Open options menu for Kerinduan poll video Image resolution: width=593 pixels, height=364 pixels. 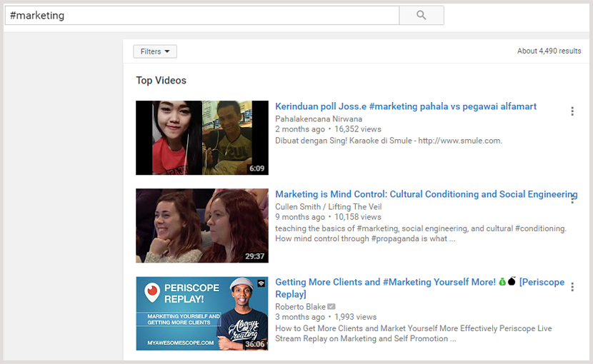point(572,111)
